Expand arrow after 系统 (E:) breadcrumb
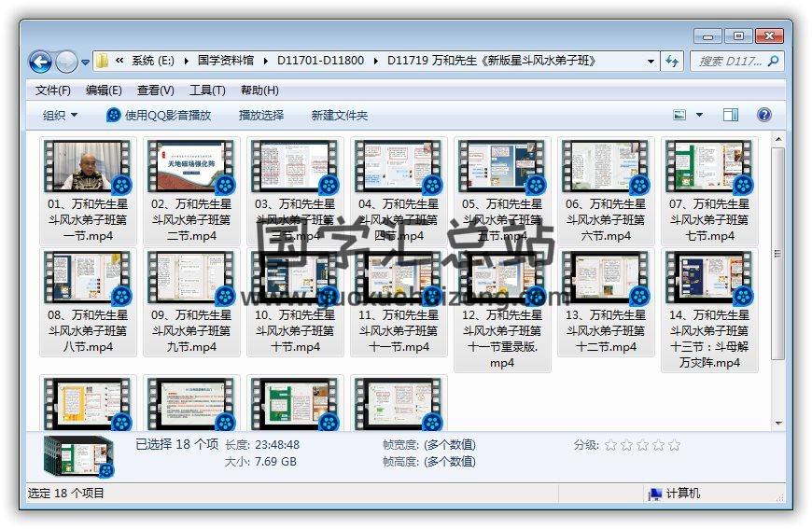Image resolution: width=812 pixels, height=529 pixels. tap(187, 61)
